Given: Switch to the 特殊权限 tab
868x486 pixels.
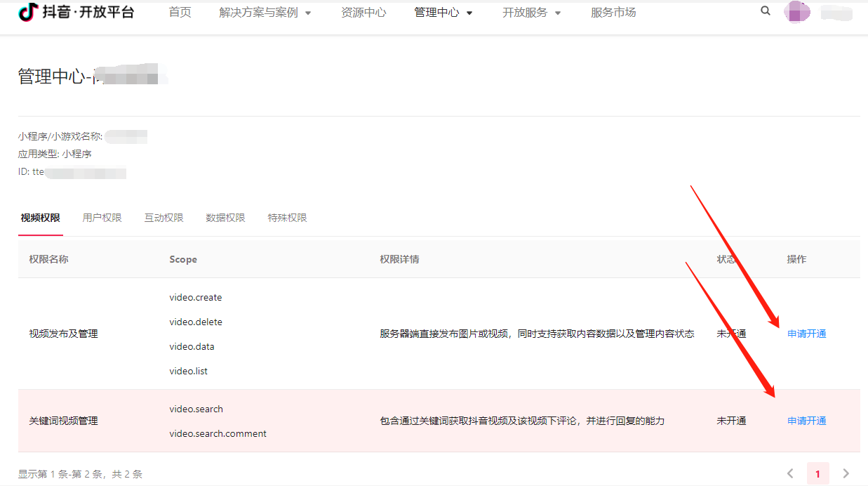Looking at the screenshot, I should (287, 218).
